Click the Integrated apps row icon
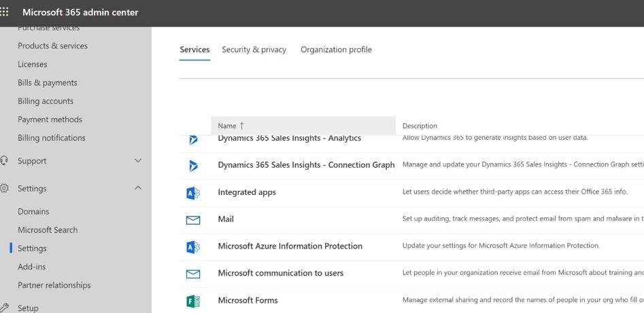 pyautogui.click(x=193, y=193)
